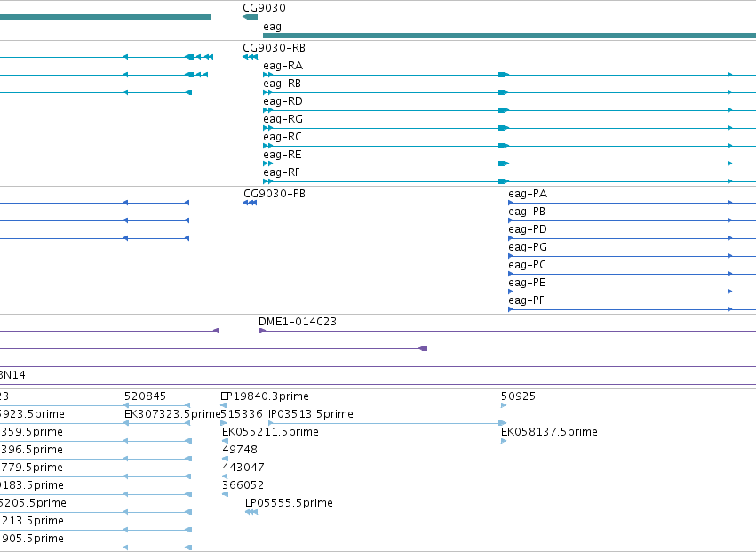Select the CG9030 gene label

[264, 8]
